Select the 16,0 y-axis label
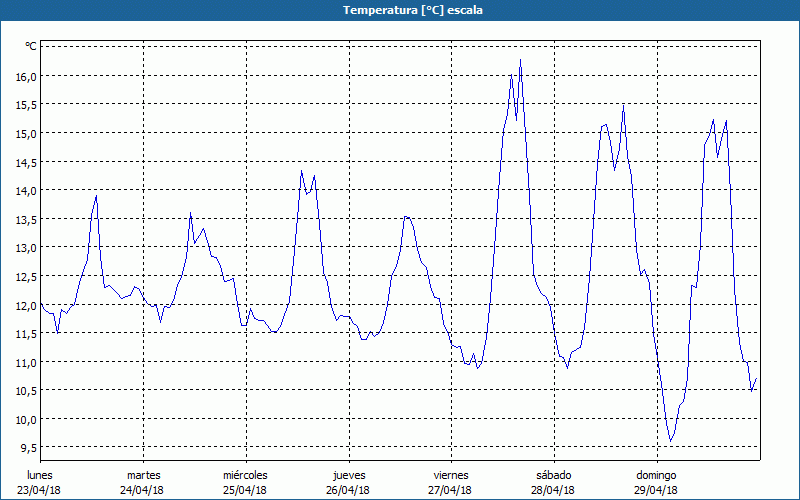Image resolution: width=800 pixels, height=500 pixels. 25,76
